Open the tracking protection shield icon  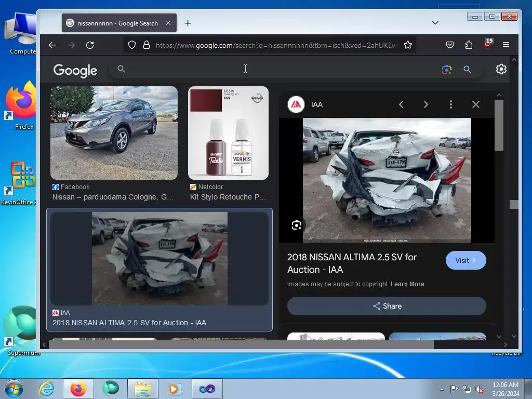tap(132, 45)
